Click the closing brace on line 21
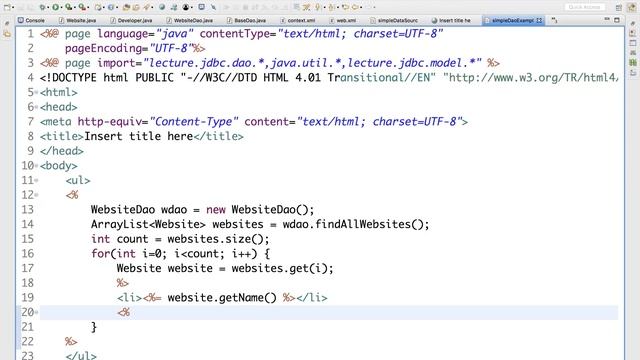 [x=94, y=327]
